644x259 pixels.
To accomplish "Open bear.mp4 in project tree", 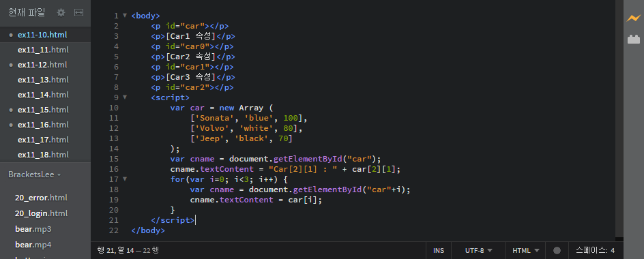I will pyautogui.click(x=33, y=245).
